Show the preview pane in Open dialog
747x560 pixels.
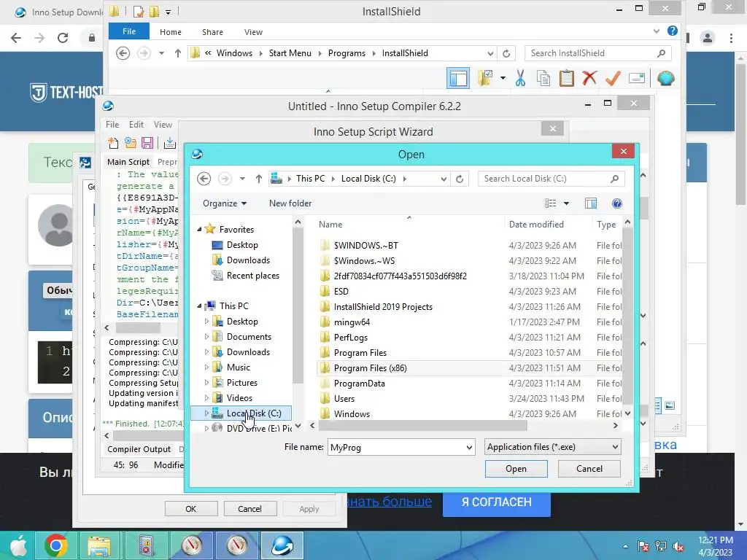click(591, 203)
